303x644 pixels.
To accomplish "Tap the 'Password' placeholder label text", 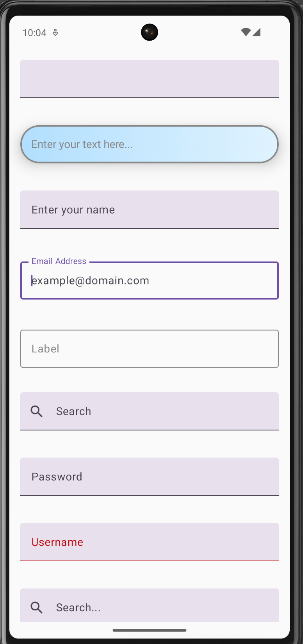I will pos(57,477).
